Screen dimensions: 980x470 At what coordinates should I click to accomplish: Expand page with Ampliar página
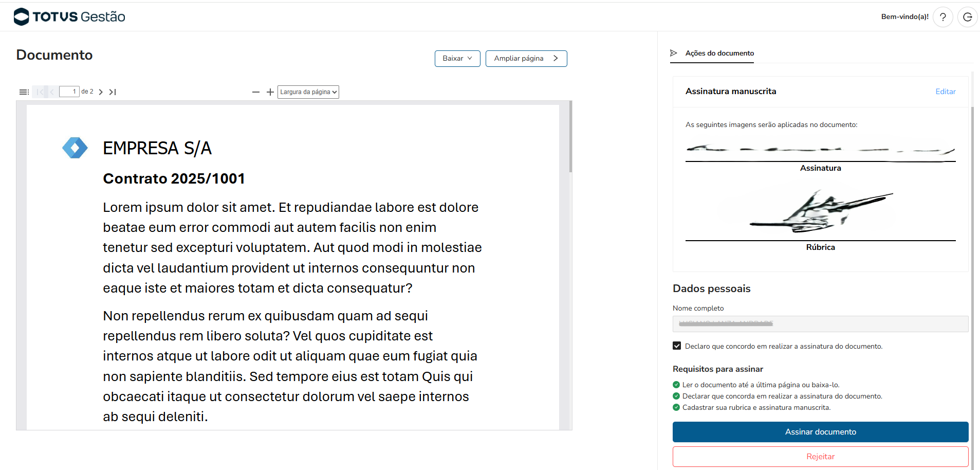pyautogui.click(x=526, y=59)
